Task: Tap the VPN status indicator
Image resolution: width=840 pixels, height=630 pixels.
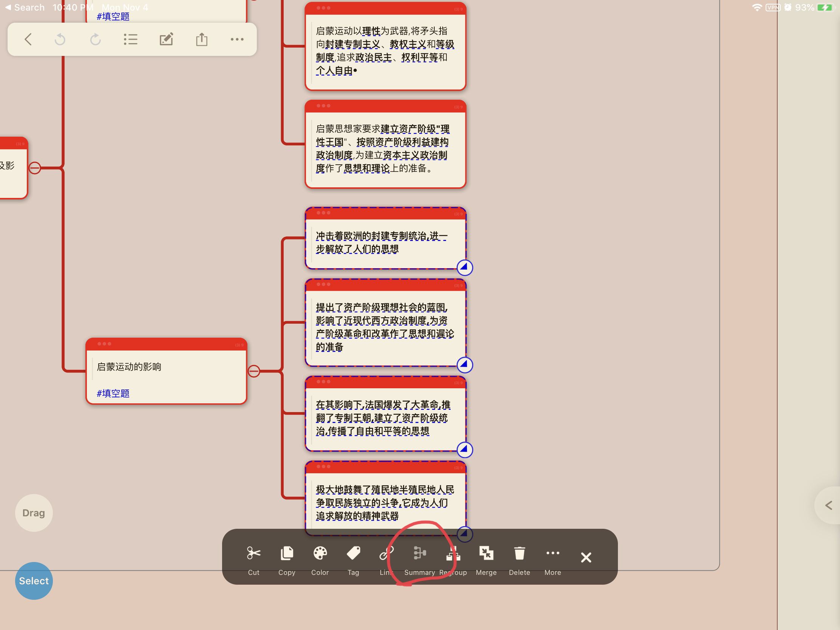Action: 773,7
